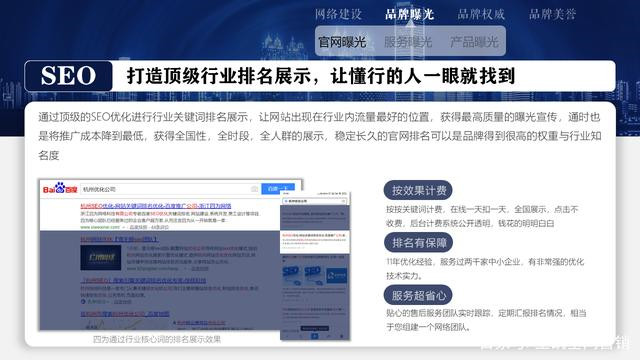Viewport: 640px width, 360px height.
Task: Open the first highlighted Baidu search result link
Action: click(156, 206)
